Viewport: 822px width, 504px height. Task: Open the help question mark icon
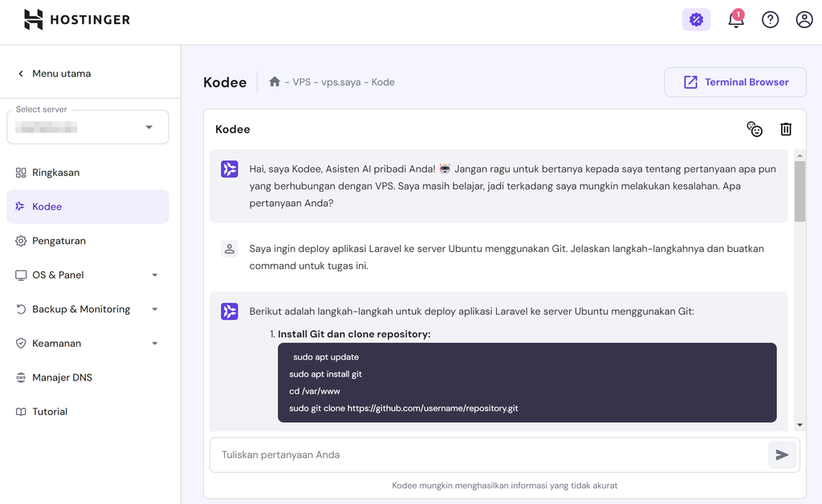(x=770, y=19)
